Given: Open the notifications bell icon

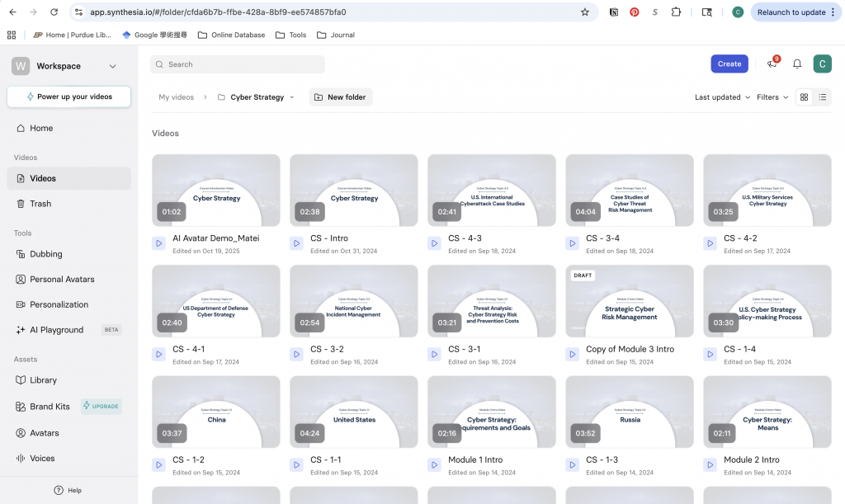Looking at the screenshot, I should 797,64.
